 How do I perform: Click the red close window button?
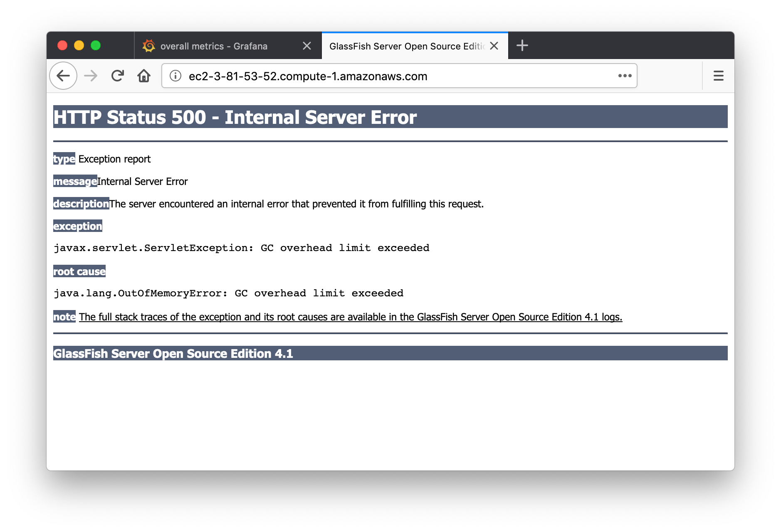(x=62, y=45)
